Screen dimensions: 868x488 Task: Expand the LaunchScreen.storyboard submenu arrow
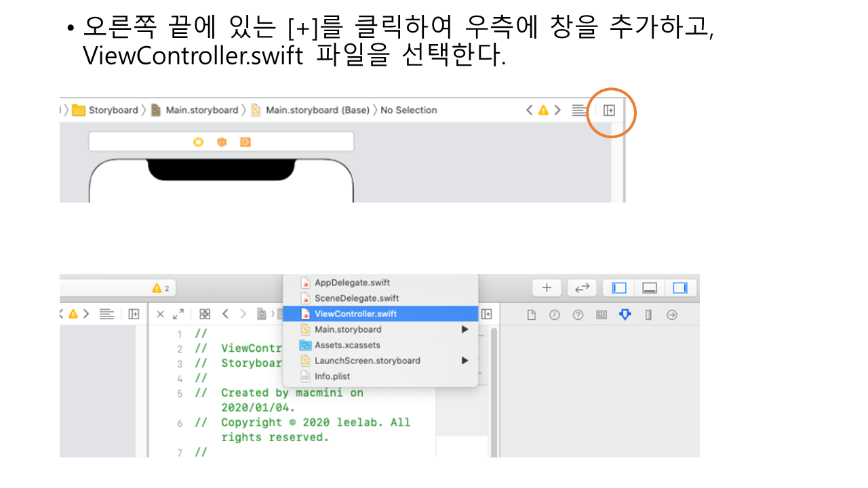(x=465, y=361)
